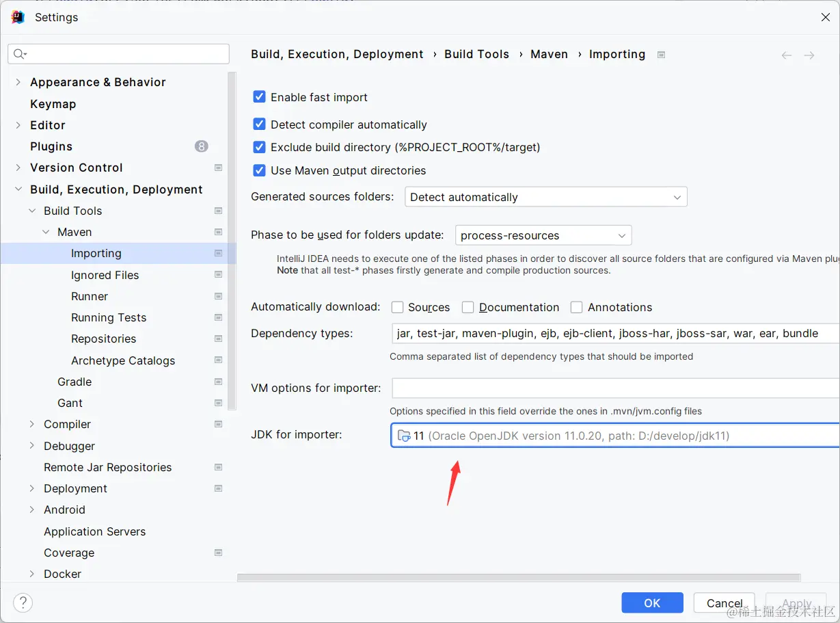Viewport: 840px width, 623px height.
Task: Collapse Build, Execution, Deployment section
Action: 18,189
